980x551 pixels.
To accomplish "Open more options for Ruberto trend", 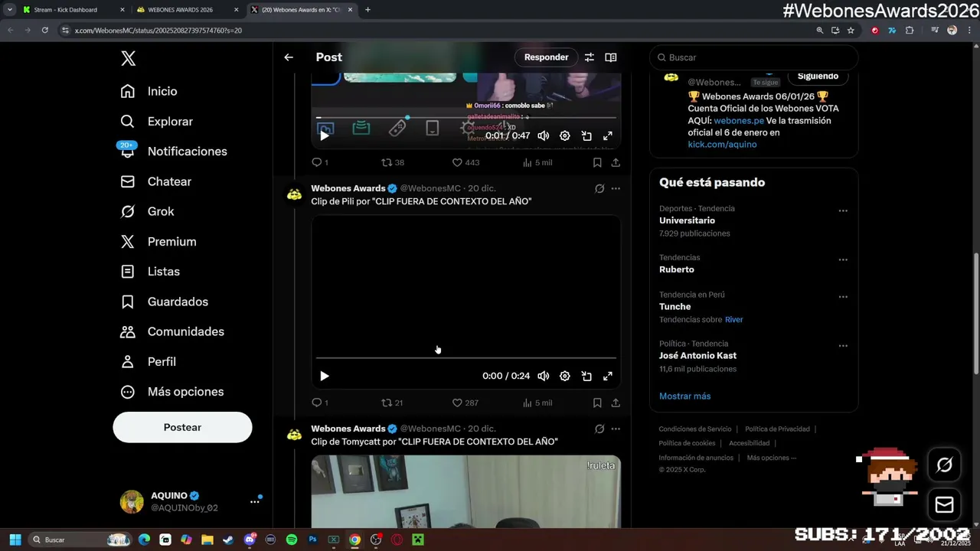I will (x=843, y=259).
